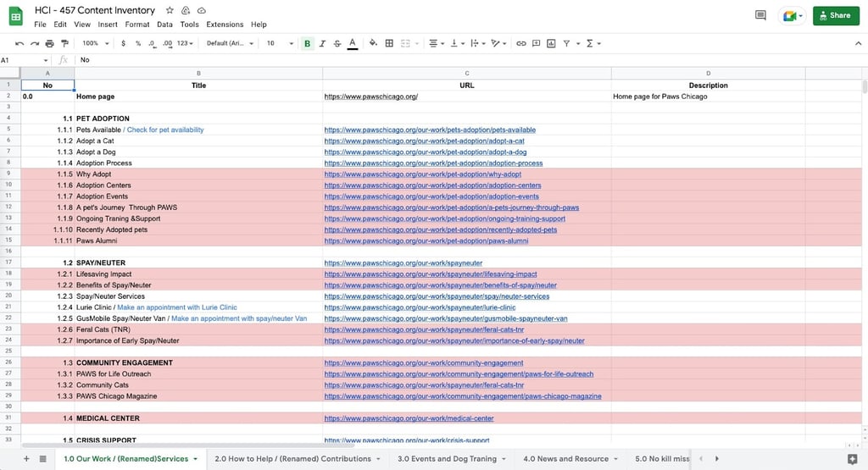Open the Format menu

(x=137, y=25)
